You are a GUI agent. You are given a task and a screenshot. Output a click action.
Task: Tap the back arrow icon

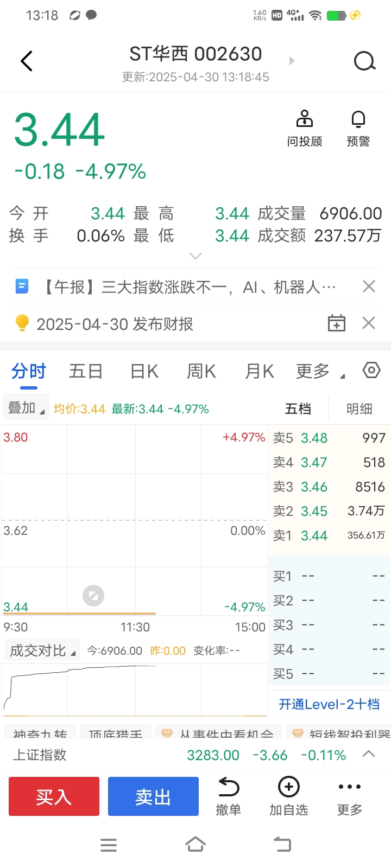tap(27, 61)
